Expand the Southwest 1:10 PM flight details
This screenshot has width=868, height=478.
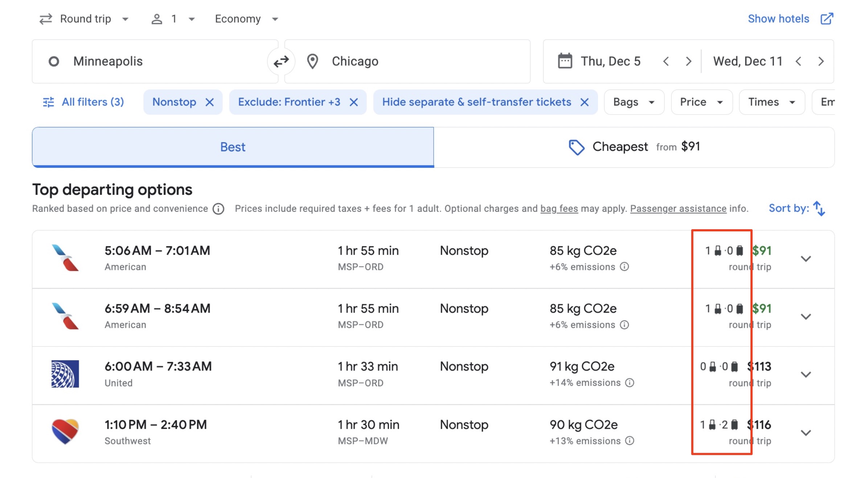click(806, 432)
